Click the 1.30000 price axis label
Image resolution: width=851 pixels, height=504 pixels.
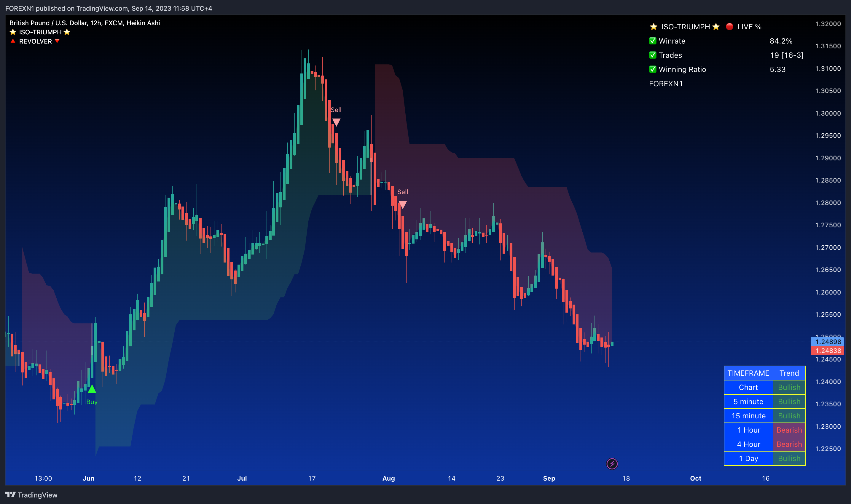click(x=828, y=113)
